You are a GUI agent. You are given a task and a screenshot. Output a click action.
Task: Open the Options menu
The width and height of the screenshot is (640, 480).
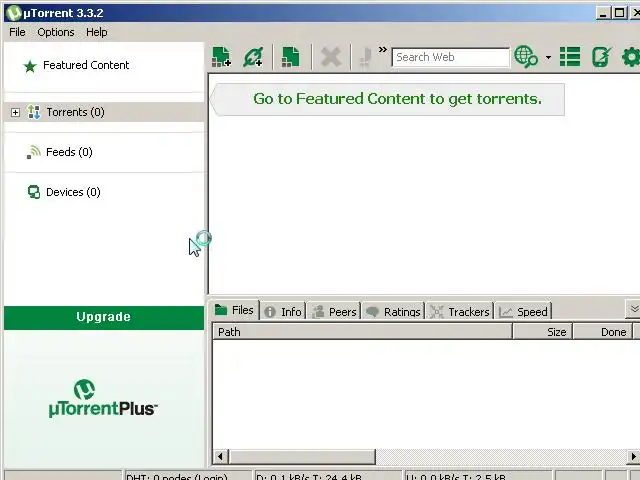(56, 32)
